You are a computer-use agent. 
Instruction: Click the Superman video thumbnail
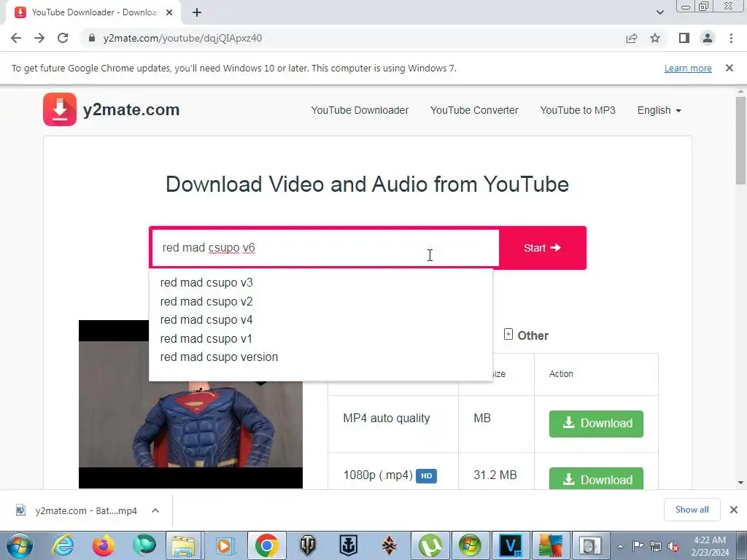click(x=190, y=404)
